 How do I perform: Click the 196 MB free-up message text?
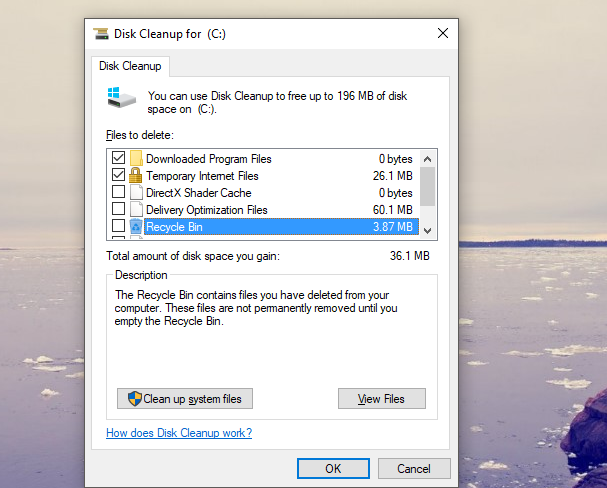tap(277, 103)
